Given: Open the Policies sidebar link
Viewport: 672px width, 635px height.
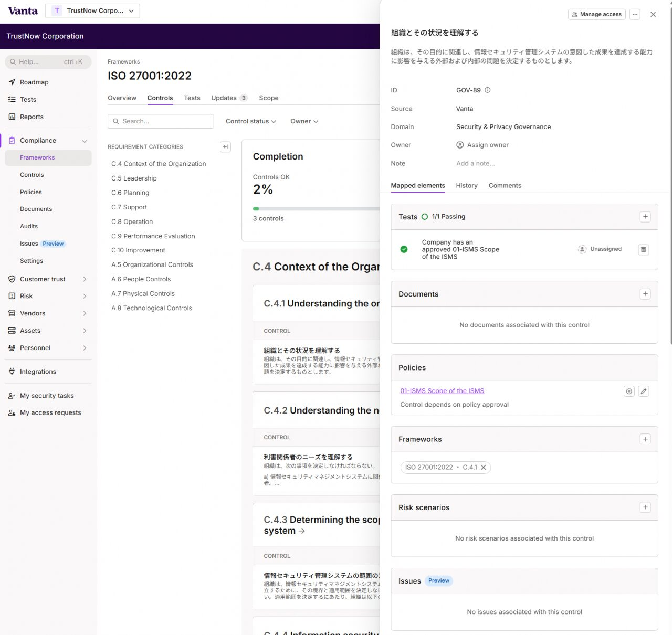Looking at the screenshot, I should click(x=31, y=193).
